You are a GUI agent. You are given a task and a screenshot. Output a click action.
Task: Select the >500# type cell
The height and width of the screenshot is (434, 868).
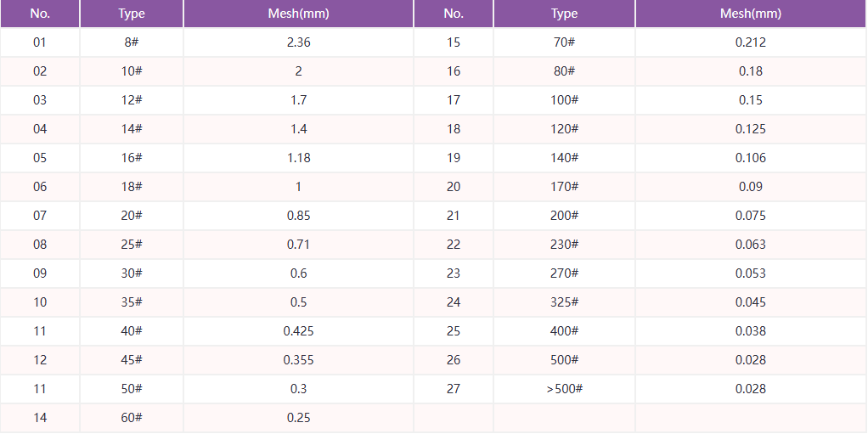click(564, 389)
